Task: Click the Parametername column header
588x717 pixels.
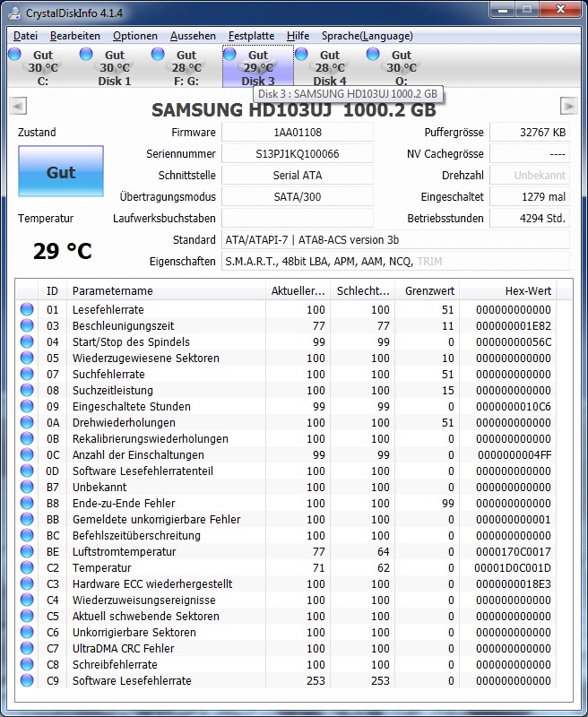Action: (166, 290)
